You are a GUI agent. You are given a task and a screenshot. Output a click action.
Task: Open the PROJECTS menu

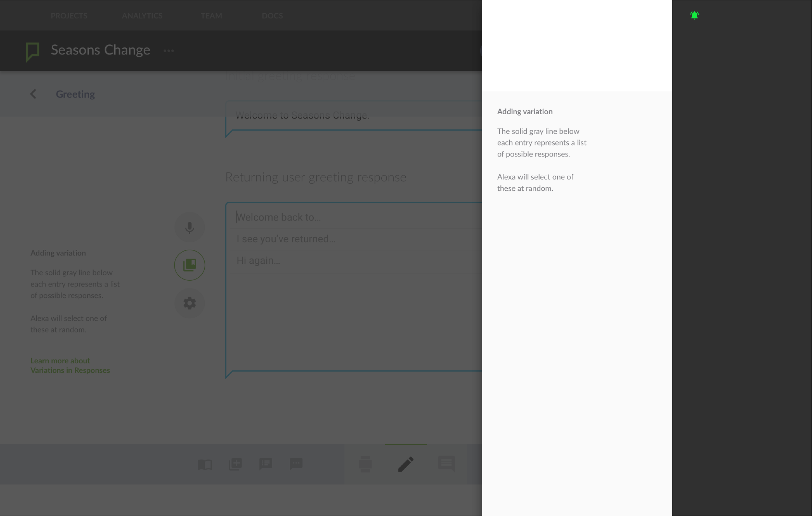click(69, 16)
